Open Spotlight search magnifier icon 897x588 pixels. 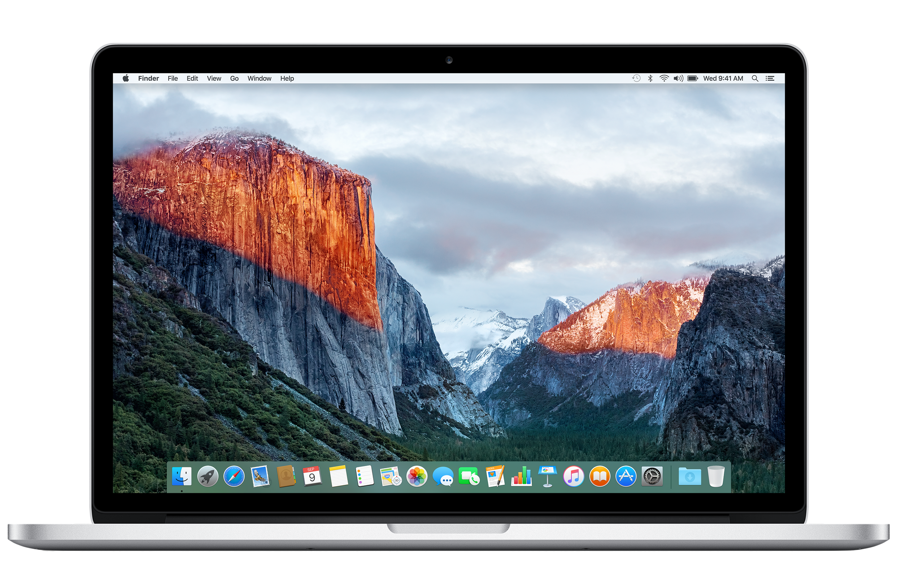point(755,78)
